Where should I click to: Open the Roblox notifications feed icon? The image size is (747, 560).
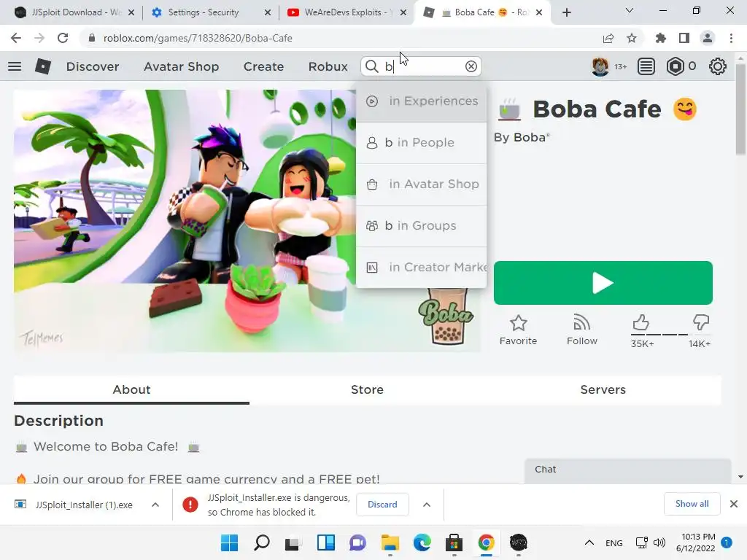pyautogui.click(x=646, y=66)
